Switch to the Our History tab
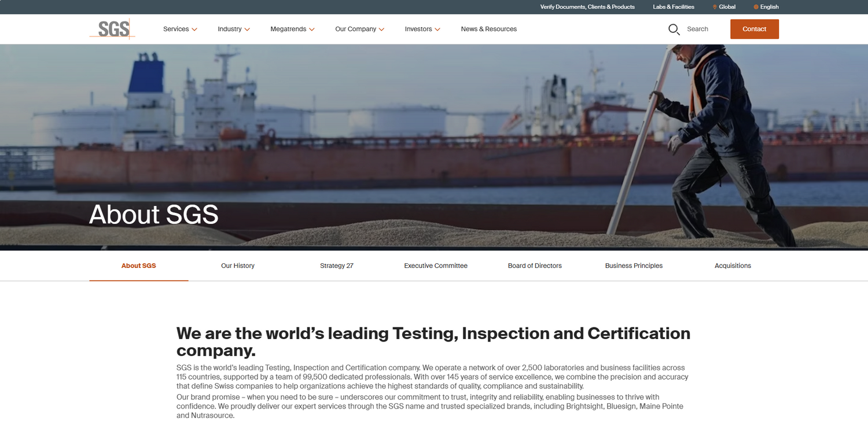 coord(238,266)
